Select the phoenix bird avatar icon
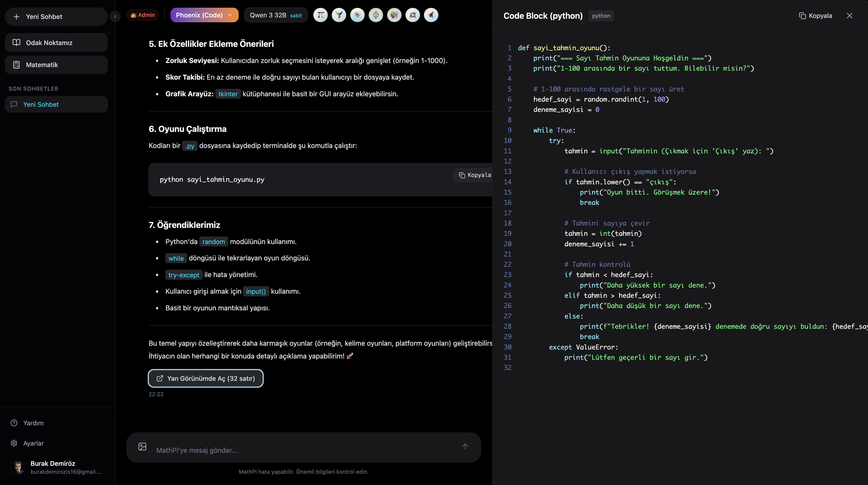 [339, 15]
